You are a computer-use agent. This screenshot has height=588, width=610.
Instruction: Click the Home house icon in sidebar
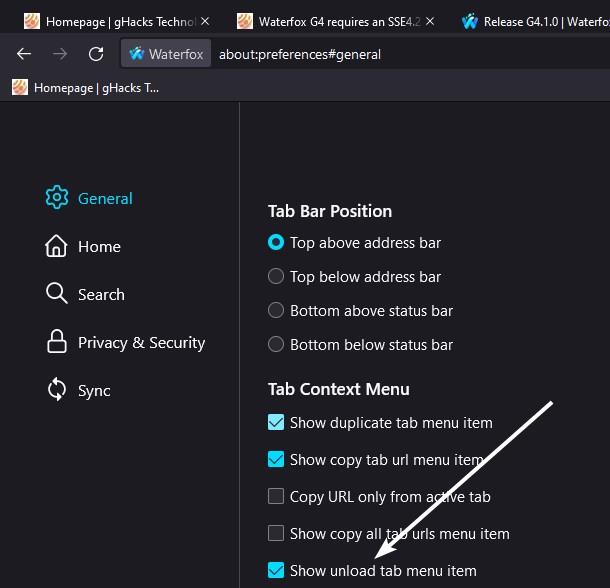coord(56,246)
